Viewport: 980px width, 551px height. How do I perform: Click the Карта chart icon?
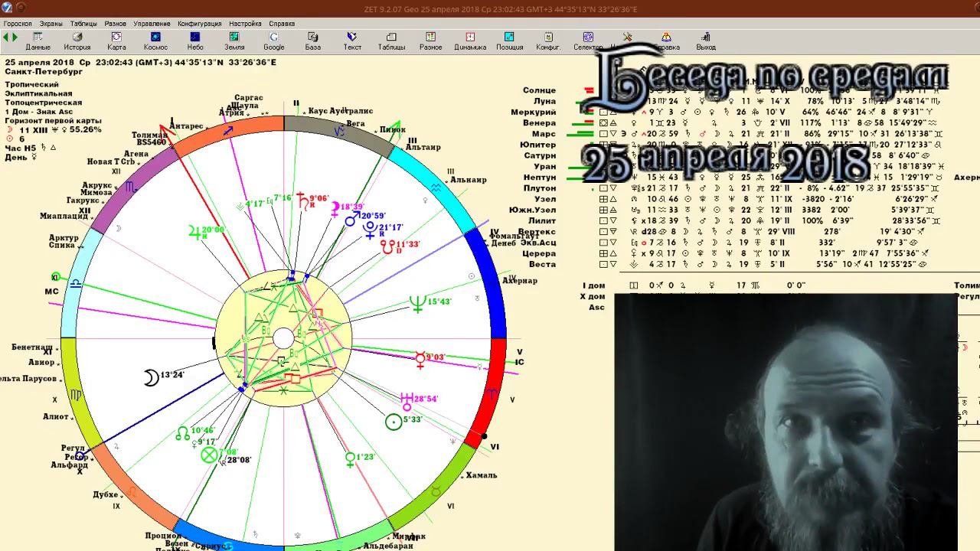116,41
